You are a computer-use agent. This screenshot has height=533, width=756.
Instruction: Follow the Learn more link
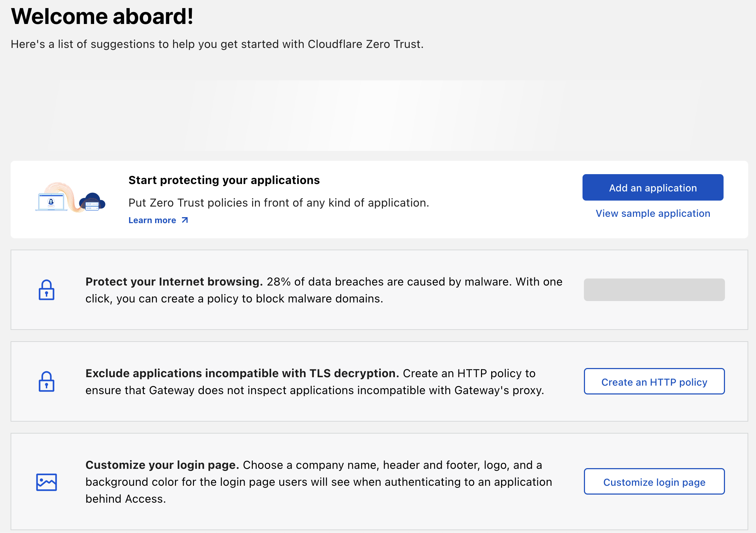click(152, 220)
